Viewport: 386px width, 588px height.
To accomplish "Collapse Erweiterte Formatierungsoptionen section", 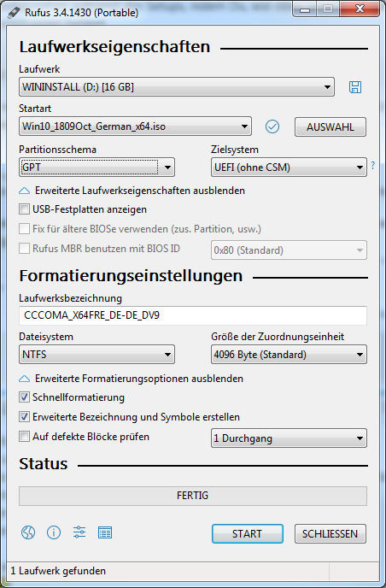I will pyautogui.click(x=132, y=379).
